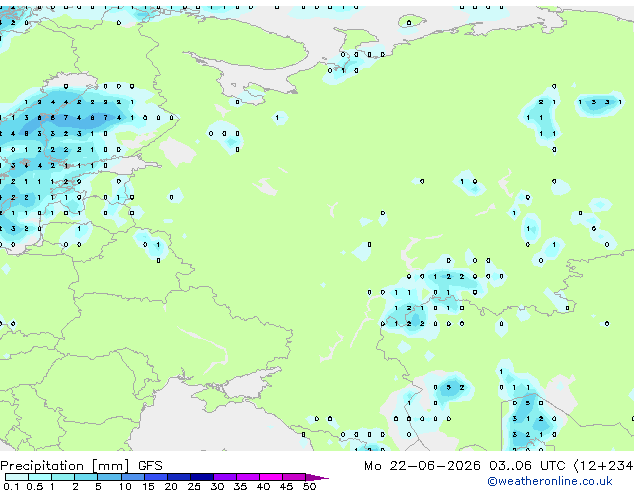The height and width of the screenshot is (490, 634).
Task: Click the '03..06 UTC' time label
Action: click(x=527, y=466)
